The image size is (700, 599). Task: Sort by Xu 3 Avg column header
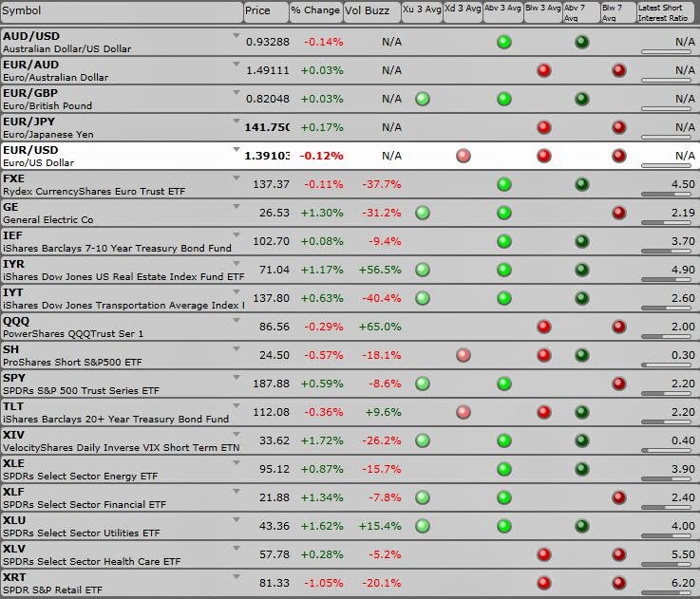[422, 11]
